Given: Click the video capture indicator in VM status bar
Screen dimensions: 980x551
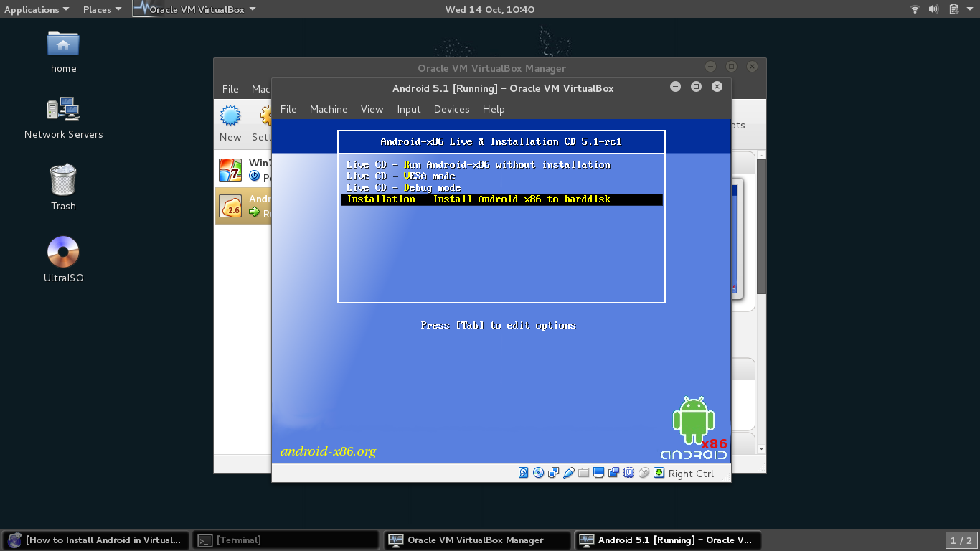Looking at the screenshot, I should click(614, 473).
